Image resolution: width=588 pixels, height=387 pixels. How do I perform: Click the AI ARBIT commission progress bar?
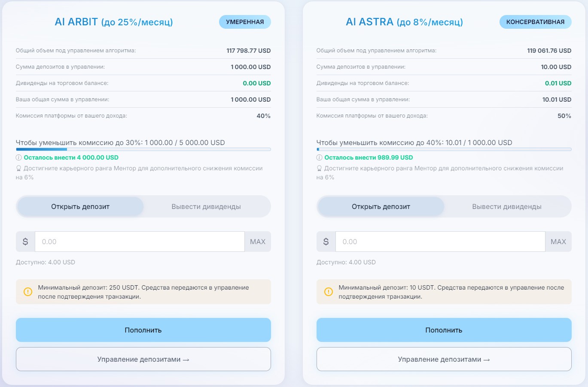[143, 149]
